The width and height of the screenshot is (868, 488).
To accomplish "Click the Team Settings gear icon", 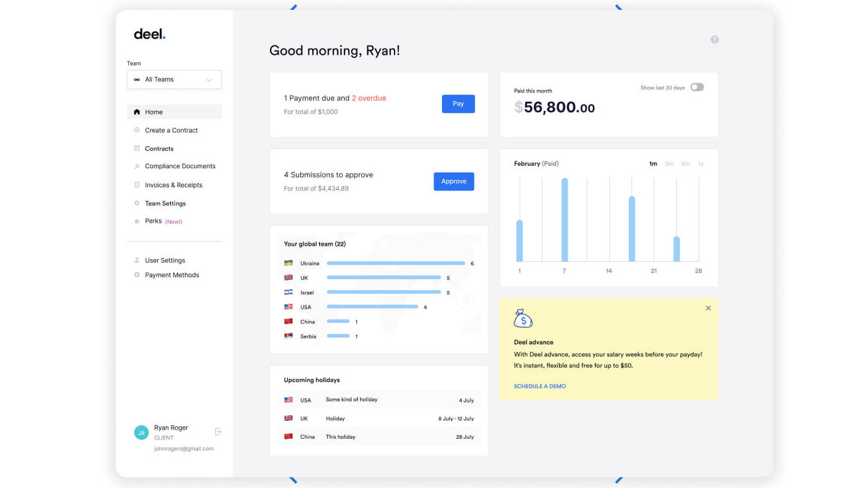I will point(137,203).
